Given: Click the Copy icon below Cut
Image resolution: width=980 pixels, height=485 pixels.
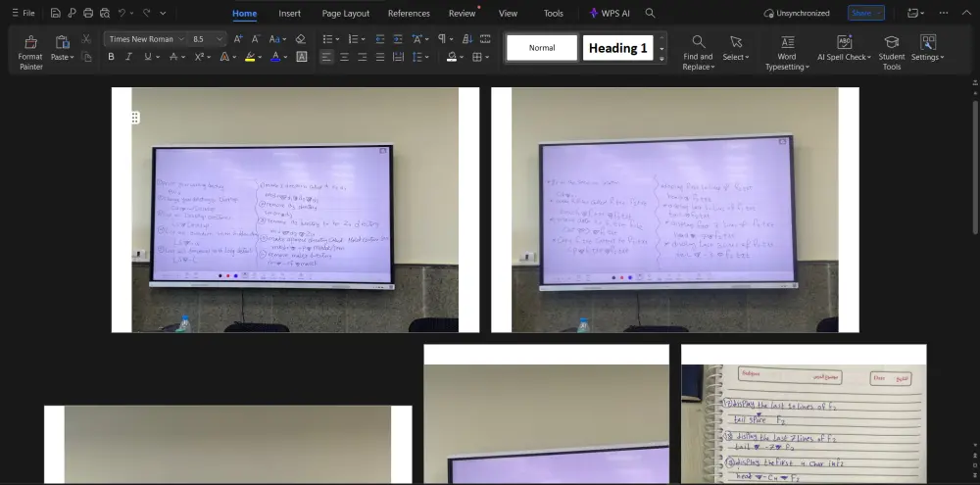Looking at the screenshot, I should [86, 57].
